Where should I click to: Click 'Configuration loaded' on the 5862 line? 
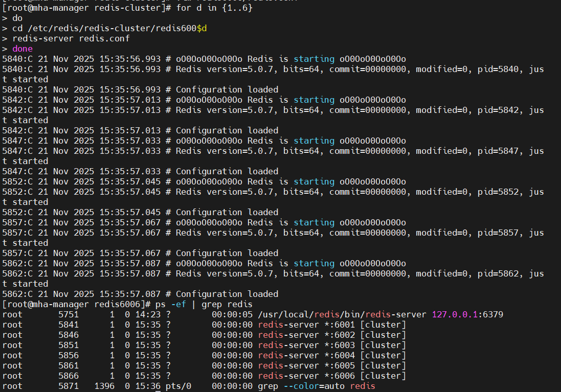pos(227,294)
